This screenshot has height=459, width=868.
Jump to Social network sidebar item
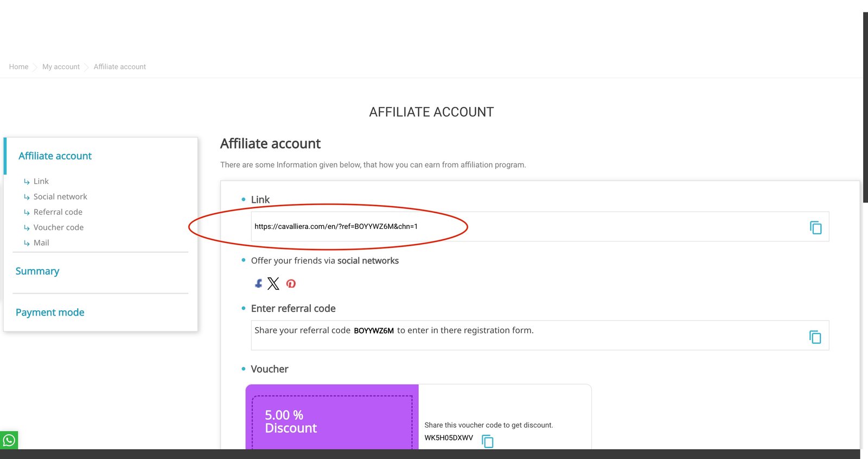[60, 196]
